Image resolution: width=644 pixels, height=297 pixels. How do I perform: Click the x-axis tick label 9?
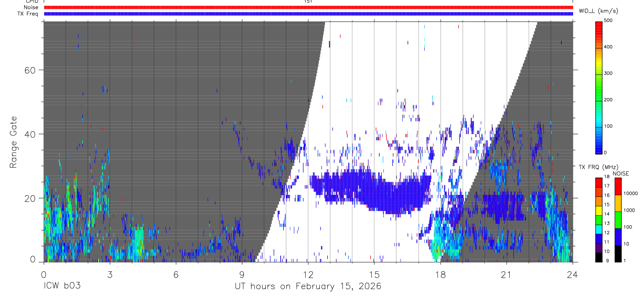coord(242,274)
